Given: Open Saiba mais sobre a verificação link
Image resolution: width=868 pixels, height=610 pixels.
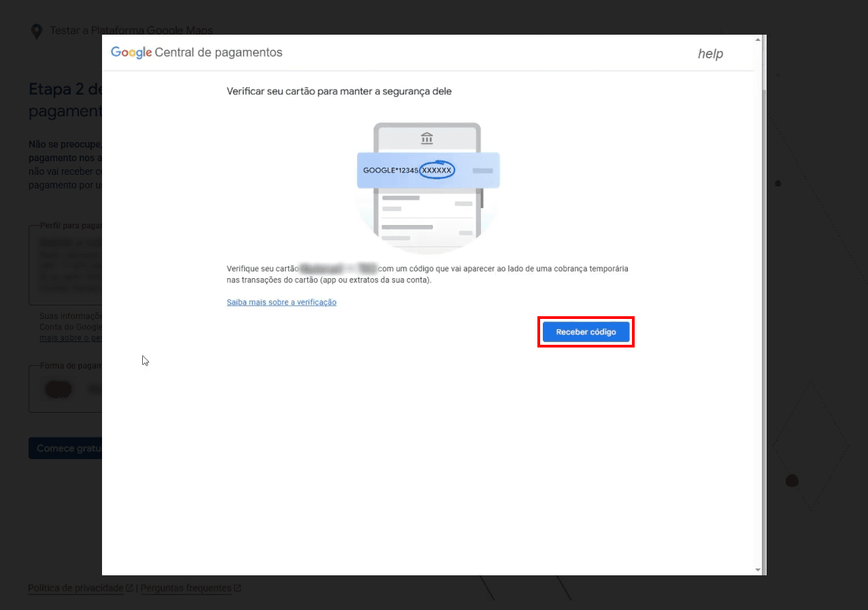Looking at the screenshot, I should tap(282, 302).
